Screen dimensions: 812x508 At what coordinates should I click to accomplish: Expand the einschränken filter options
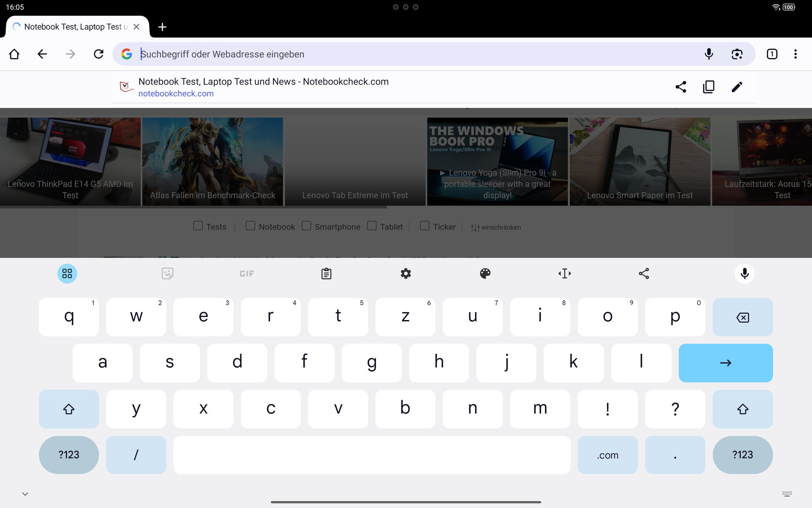tap(496, 228)
